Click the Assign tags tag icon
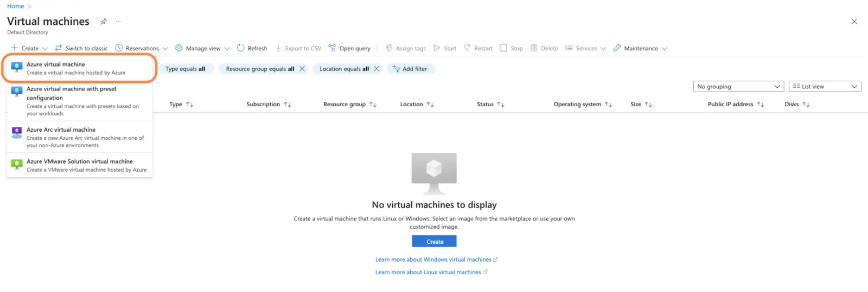The height and width of the screenshot is (292, 868). pos(389,48)
